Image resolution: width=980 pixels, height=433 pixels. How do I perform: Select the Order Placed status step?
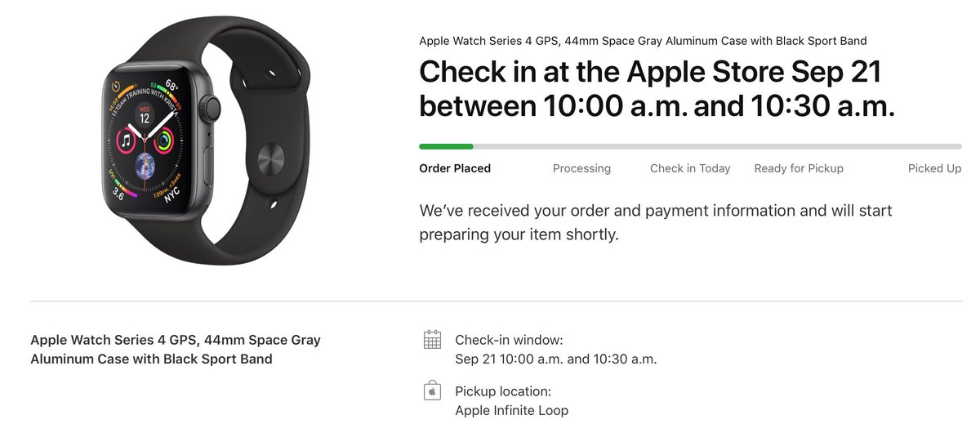(x=455, y=168)
